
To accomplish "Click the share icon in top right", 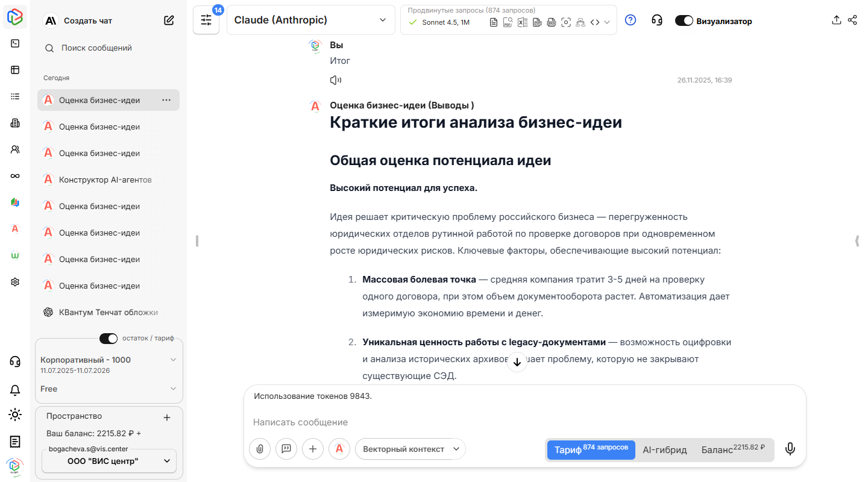I will click(852, 20).
